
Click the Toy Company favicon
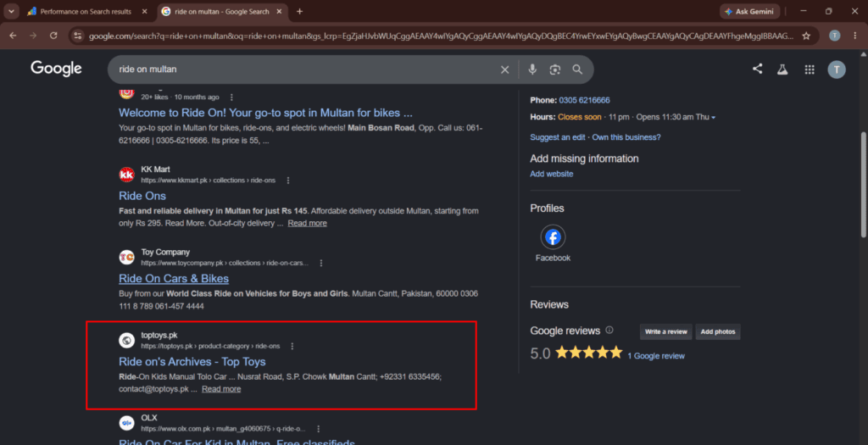pyautogui.click(x=127, y=258)
